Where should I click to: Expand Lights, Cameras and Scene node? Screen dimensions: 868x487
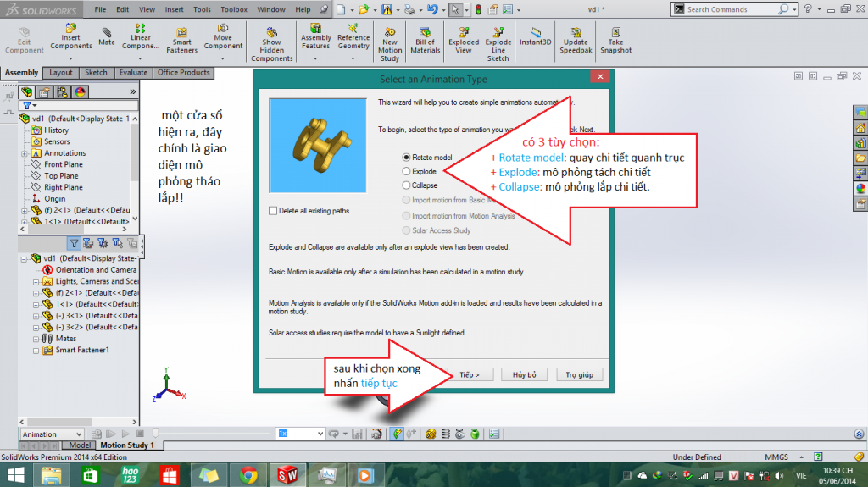pyautogui.click(x=36, y=282)
